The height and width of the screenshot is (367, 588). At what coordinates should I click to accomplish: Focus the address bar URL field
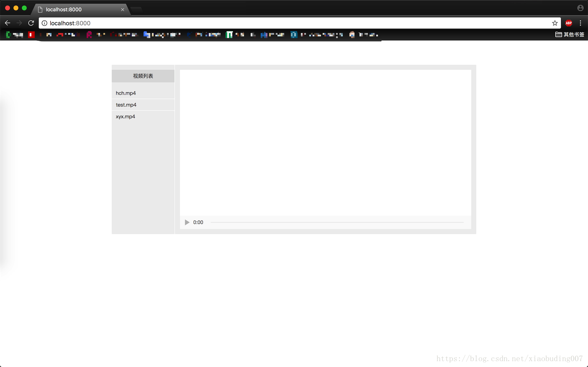293,23
